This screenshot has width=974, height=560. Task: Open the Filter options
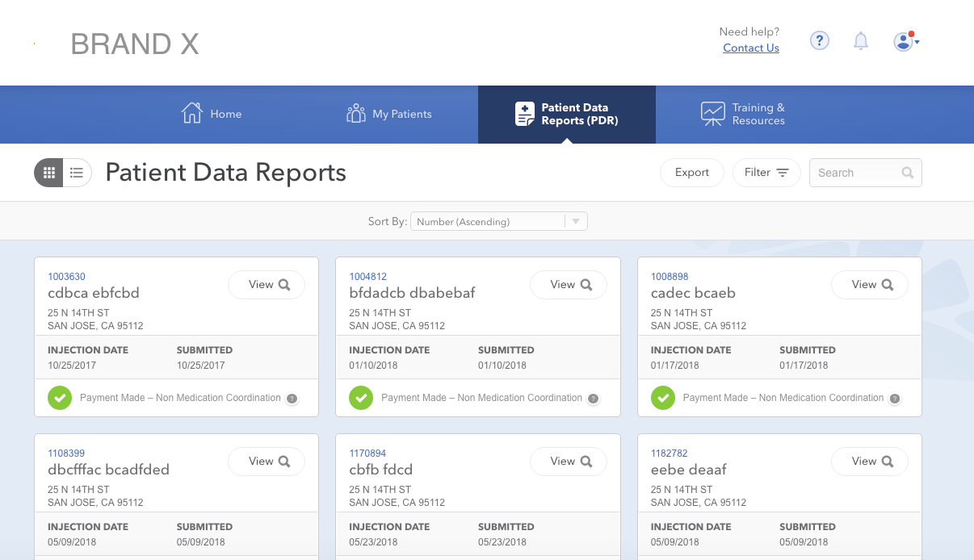click(x=766, y=173)
